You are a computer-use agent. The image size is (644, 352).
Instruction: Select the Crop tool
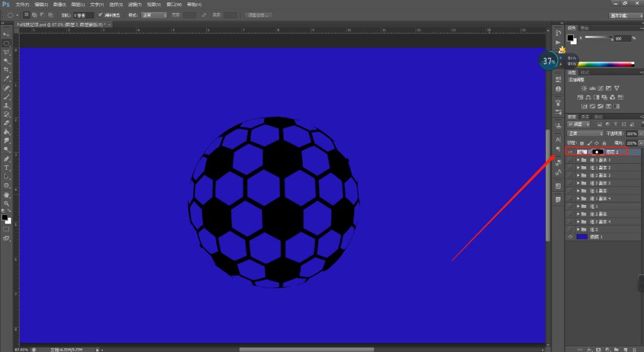(7, 70)
